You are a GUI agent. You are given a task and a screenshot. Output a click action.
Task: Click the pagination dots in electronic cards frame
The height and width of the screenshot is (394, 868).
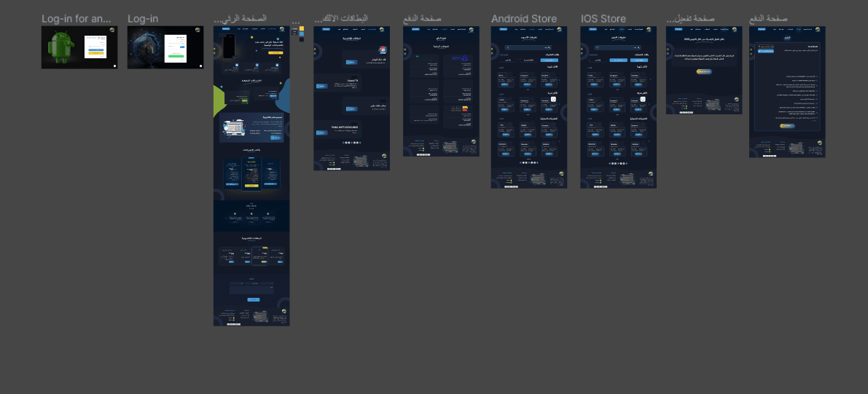point(351,143)
